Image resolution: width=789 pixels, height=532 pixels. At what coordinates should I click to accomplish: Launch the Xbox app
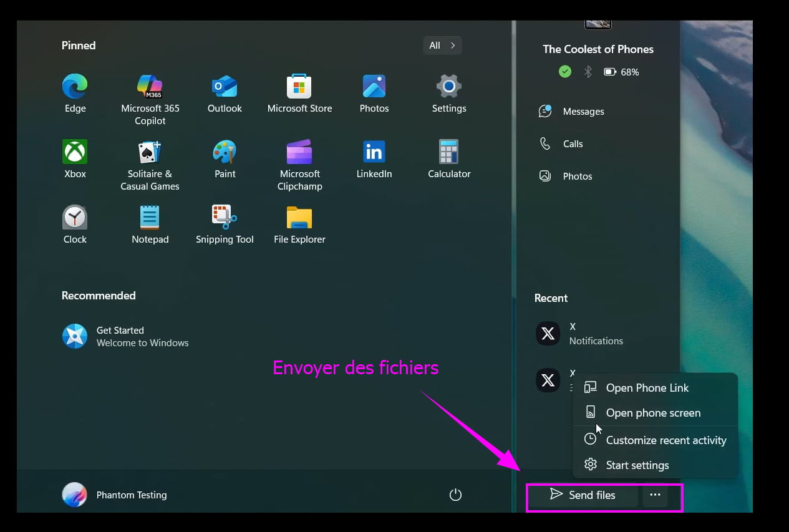(75, 159)
